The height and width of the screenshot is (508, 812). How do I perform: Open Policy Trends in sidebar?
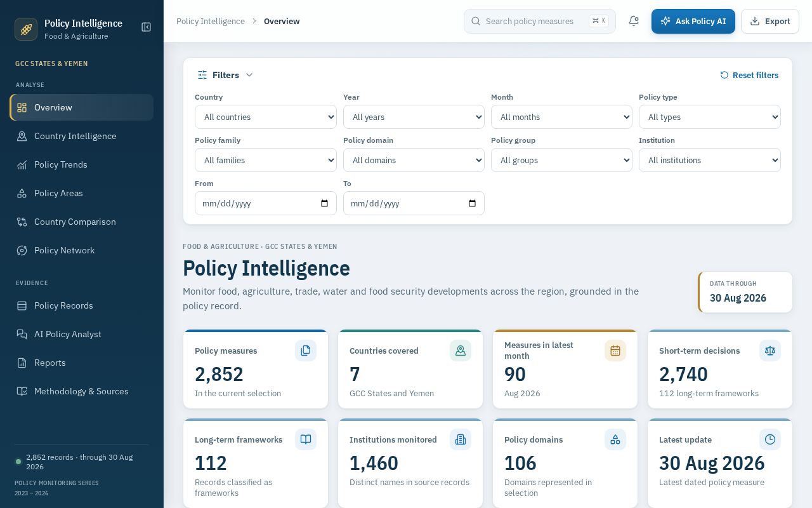point(81,164)
